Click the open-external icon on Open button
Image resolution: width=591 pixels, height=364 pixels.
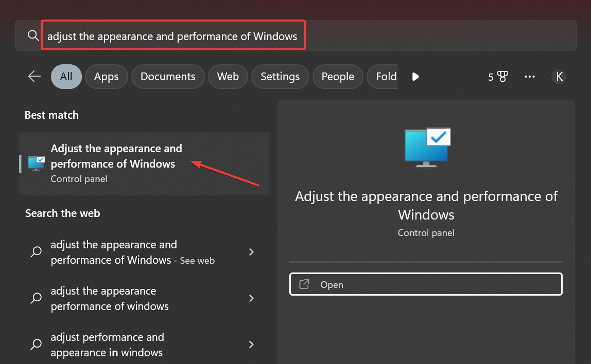(x=304, y=284)
